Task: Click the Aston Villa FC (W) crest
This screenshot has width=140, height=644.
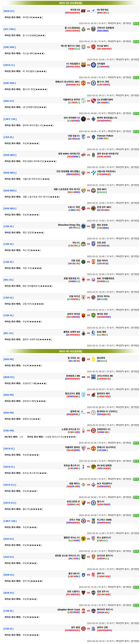Action: pos(84,47)
